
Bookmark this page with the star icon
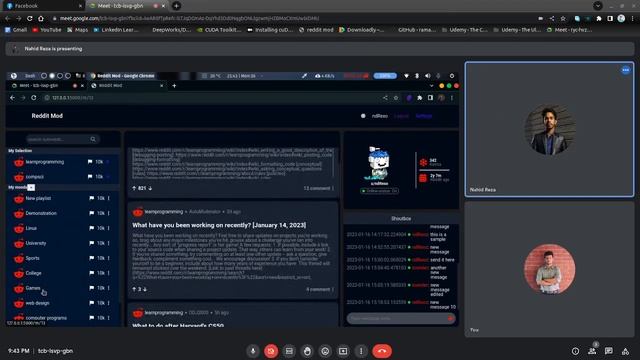(563, 18)
